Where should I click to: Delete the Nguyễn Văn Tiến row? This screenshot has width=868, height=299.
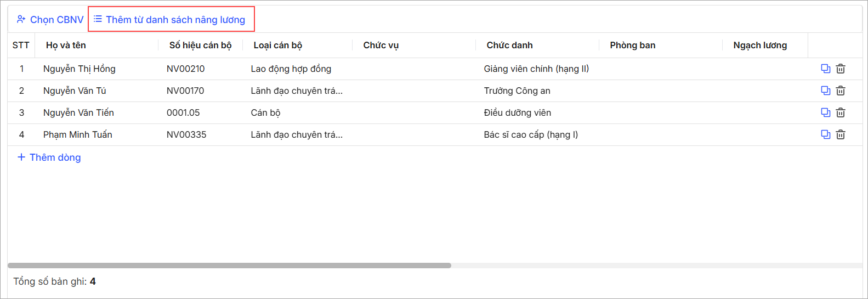[x=841, y=112]
